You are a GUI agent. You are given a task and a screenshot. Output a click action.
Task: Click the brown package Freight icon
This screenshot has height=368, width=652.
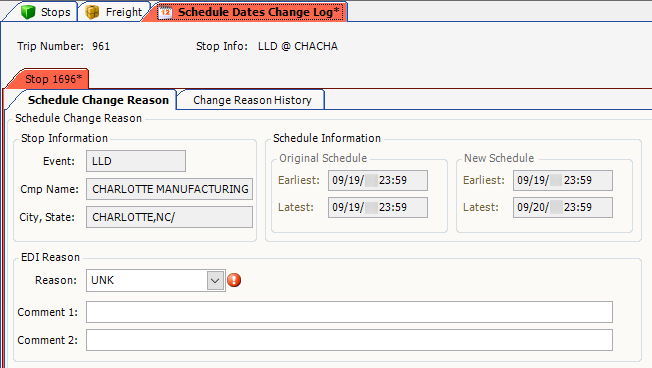coord(92,12)
